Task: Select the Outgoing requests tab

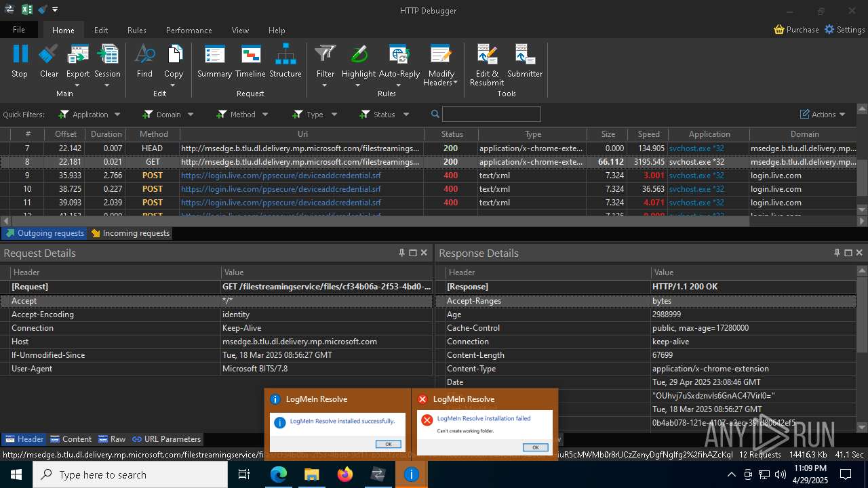Action: tap(45, 233)
